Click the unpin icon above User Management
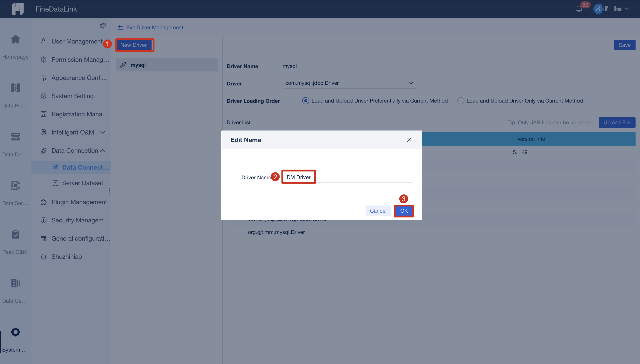Image resolution: width=640 pixels, height=364 pixels. tap(103, 26)
